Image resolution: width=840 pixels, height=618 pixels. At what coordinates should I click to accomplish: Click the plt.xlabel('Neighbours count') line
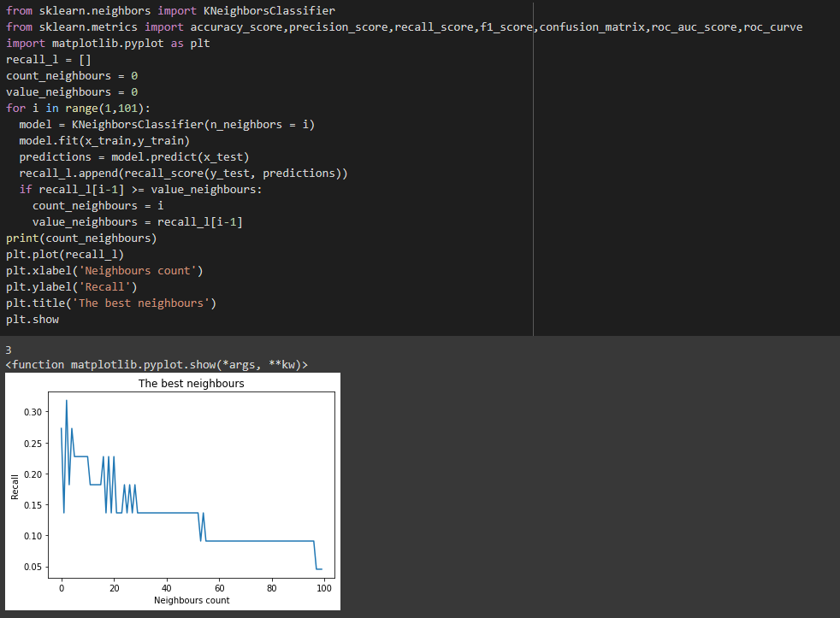click(x=104, y=270)
